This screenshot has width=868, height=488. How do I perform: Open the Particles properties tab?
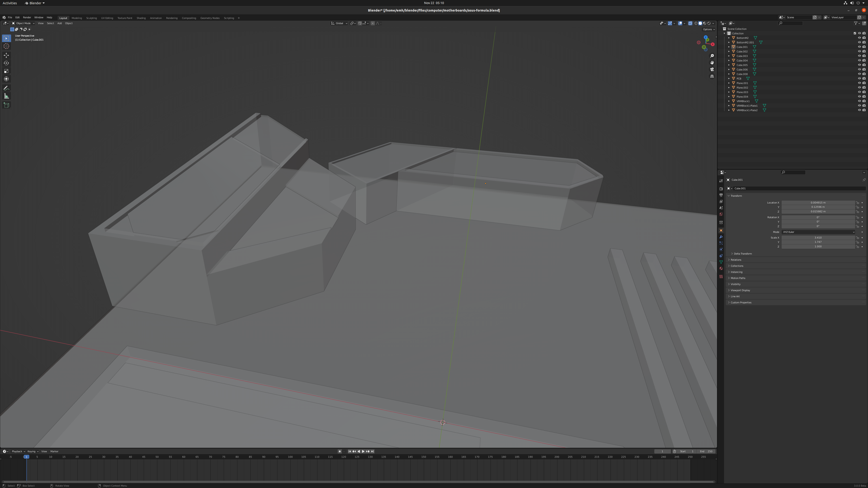[x=721, y=243]
